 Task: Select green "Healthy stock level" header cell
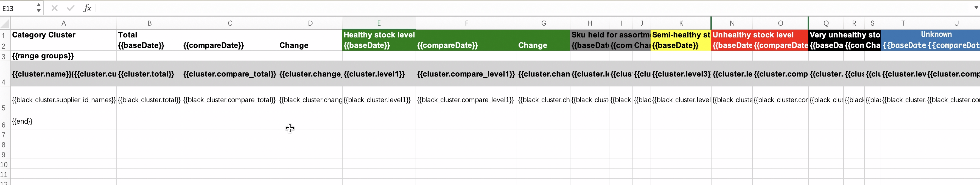379,35
